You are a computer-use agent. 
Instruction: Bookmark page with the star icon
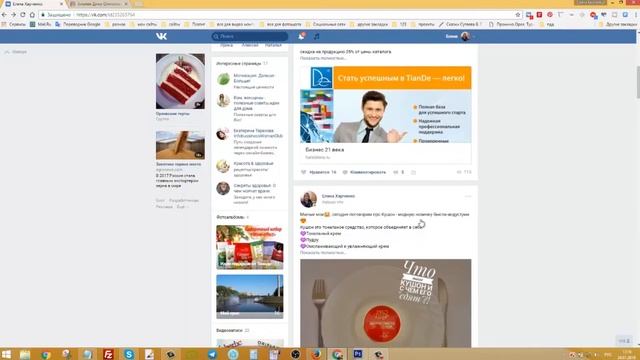coord(518,15)
